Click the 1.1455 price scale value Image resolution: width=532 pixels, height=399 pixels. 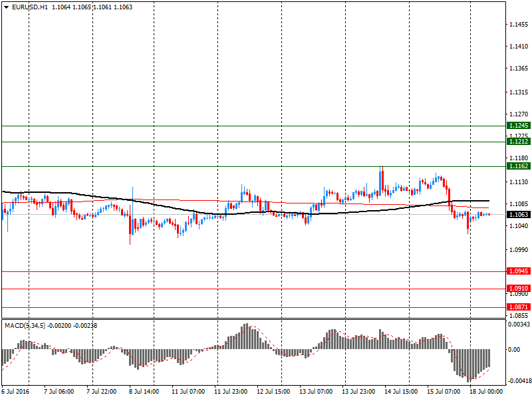pyautogui.click(x=519, y=25)
